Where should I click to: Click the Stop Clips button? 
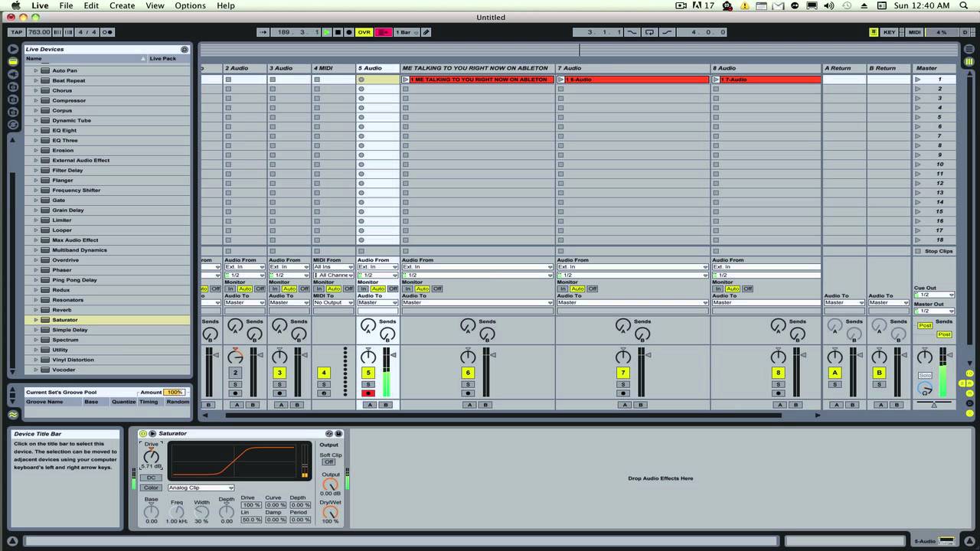(x=934, y=251)
